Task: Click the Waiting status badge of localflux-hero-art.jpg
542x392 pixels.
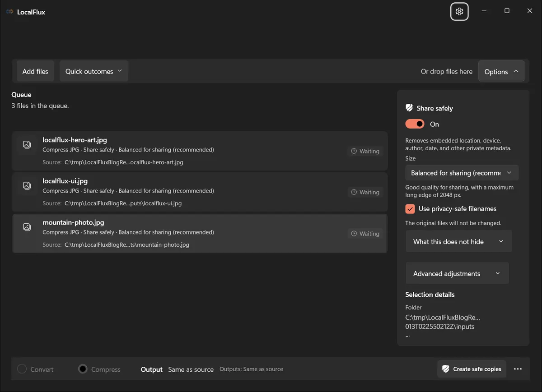Action: click(x=365, y=151)
